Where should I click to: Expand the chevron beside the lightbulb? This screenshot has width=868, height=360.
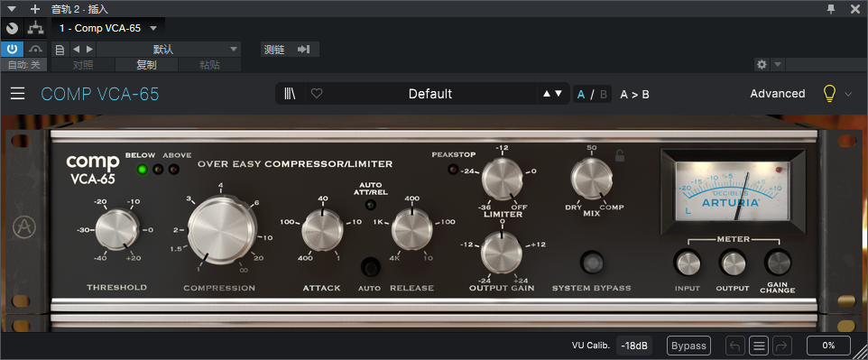click(848, 94)
